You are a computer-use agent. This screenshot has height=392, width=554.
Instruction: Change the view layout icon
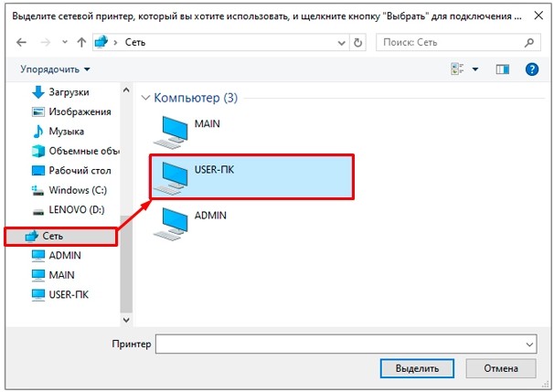pos(457,69)
